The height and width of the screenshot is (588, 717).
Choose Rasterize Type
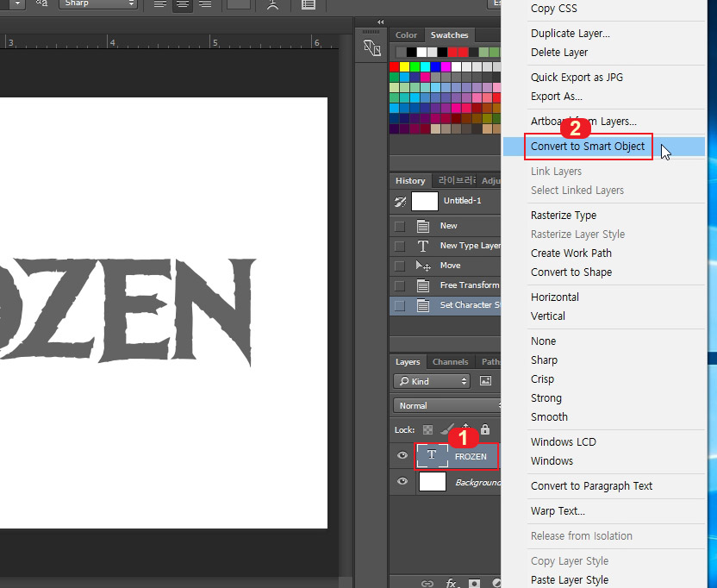pyautogui.click(x=564, y=216)
